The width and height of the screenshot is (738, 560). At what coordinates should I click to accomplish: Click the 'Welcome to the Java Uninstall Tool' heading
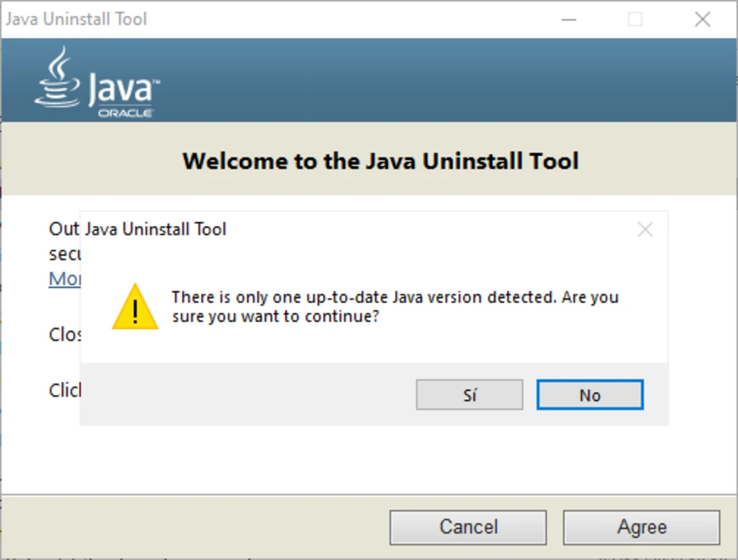tap(380, 161)
